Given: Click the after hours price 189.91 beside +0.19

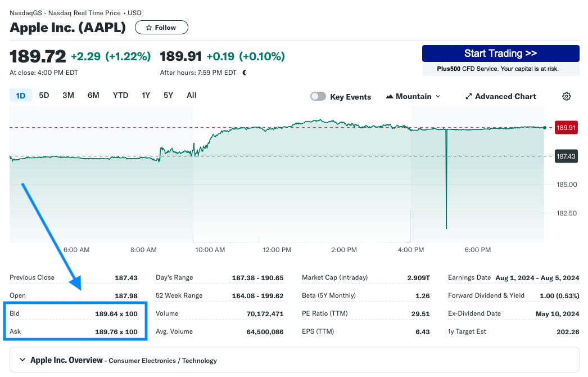Looking at the screenshot, I should click(x=181, y=56).
